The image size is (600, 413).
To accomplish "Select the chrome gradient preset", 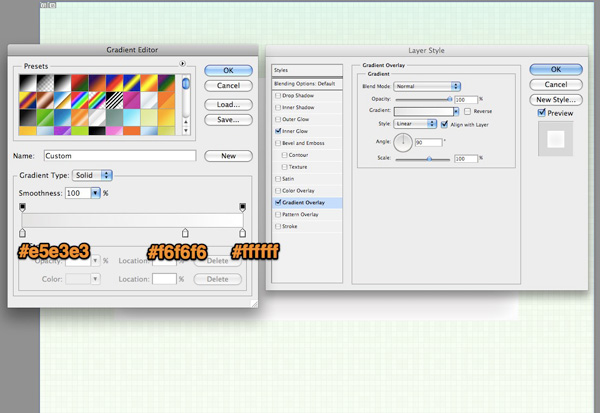I will 62,100.
